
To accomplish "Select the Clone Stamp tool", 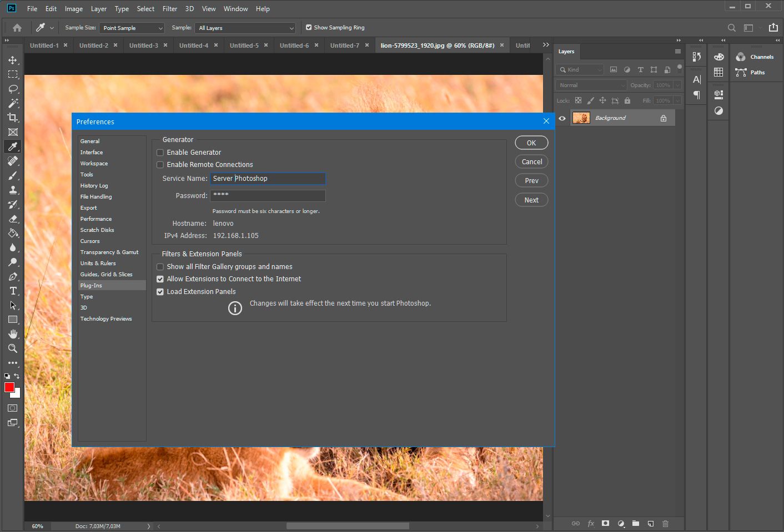I will pyautogui.click(x=13, y=190).
